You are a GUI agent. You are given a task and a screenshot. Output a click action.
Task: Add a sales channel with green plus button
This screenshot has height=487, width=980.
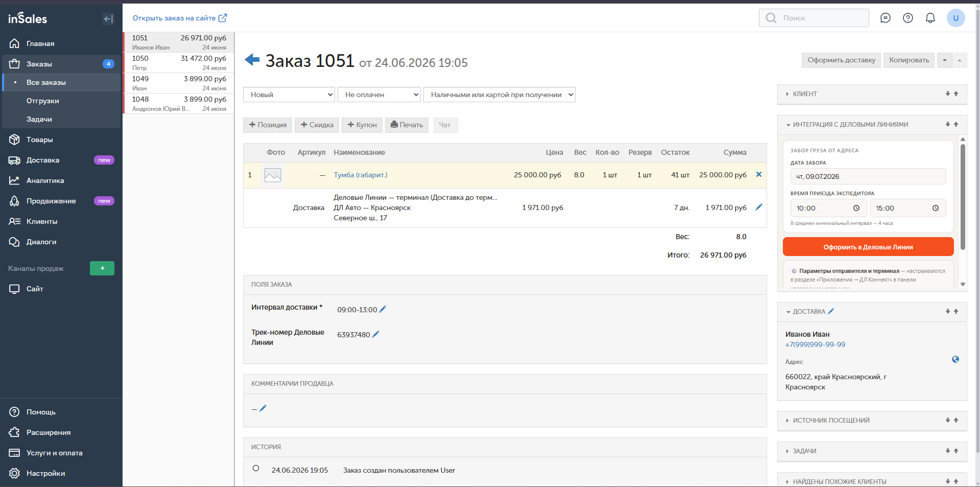102,268
